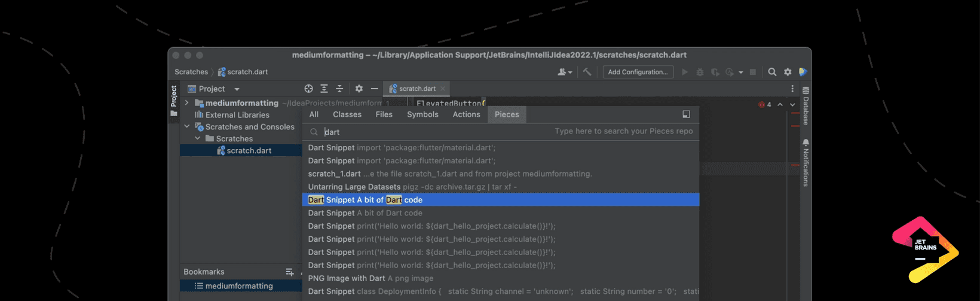Go to previous highlighted error arrow
This screenshot has height=301, width=980.
(780, 105)
